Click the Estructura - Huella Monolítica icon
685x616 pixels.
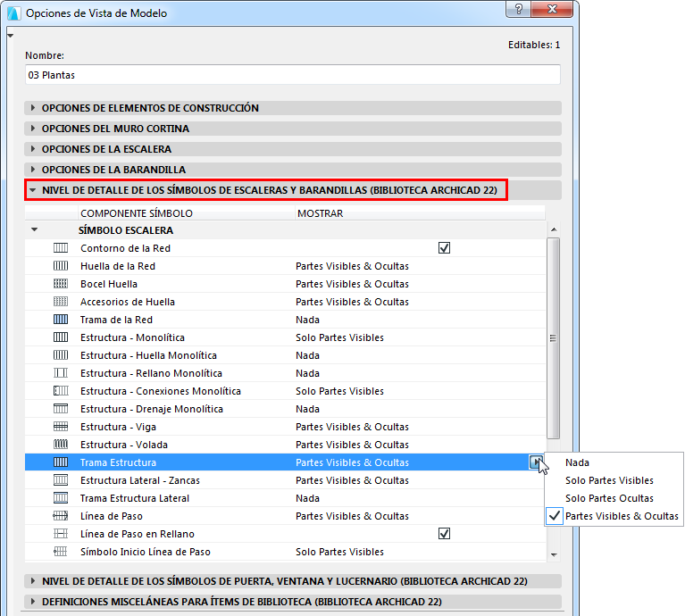pos(61,355)
